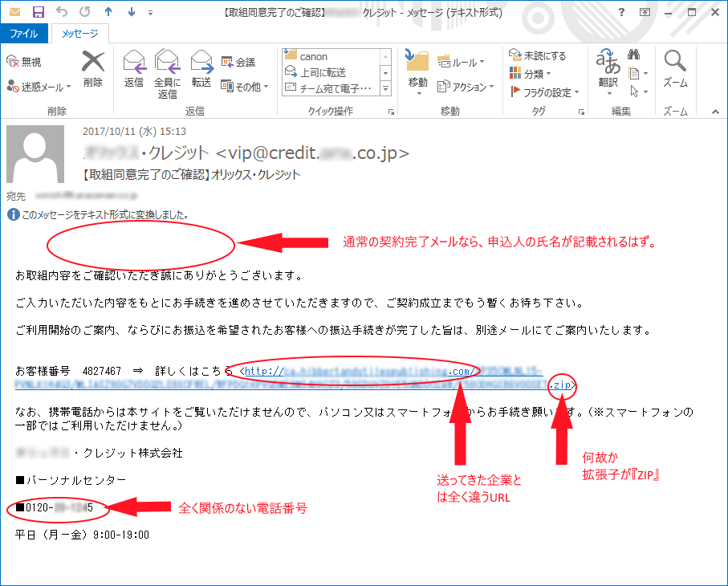Choose チーム宛て電子 quick step
This screenshot has width=728, height=586.
tap(332, 88)
